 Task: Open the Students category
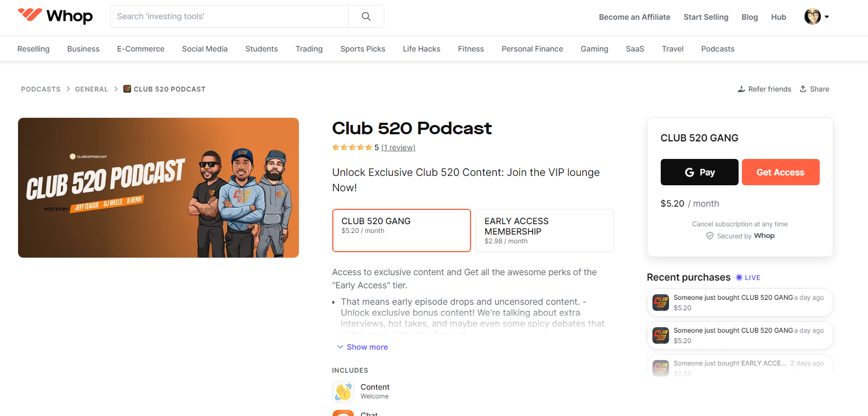pos(262,49)
